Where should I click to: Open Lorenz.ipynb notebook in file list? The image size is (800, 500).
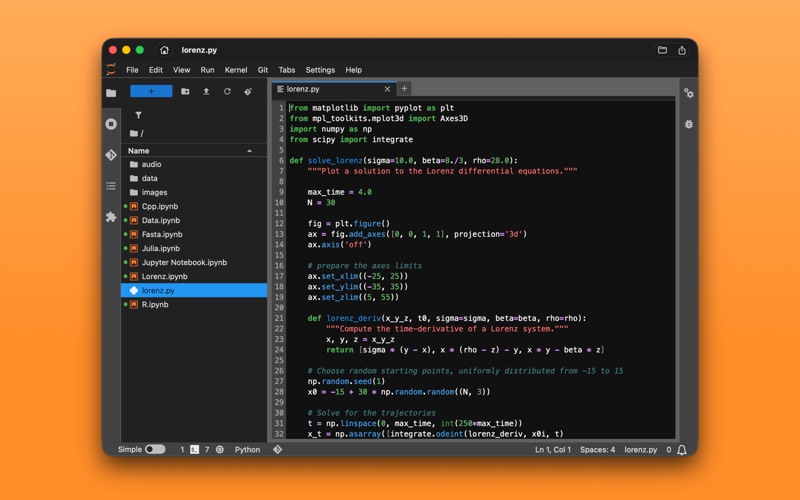pos(164,276)
